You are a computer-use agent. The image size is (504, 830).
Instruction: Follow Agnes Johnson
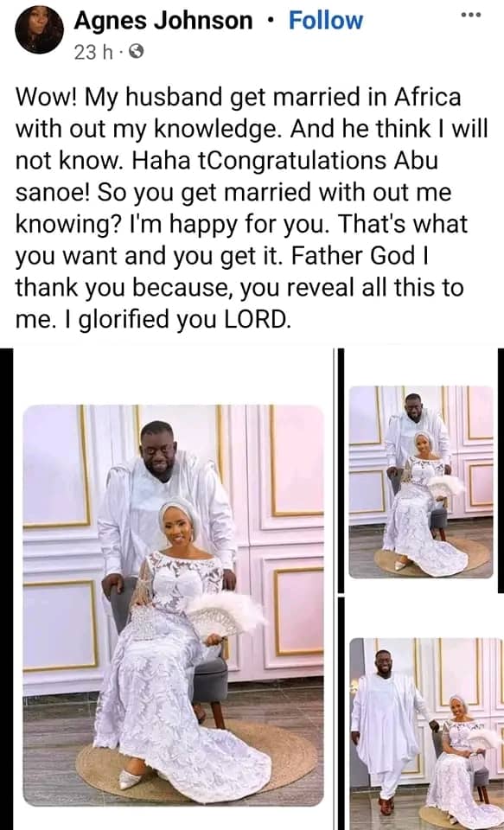[x=326, y=21]
